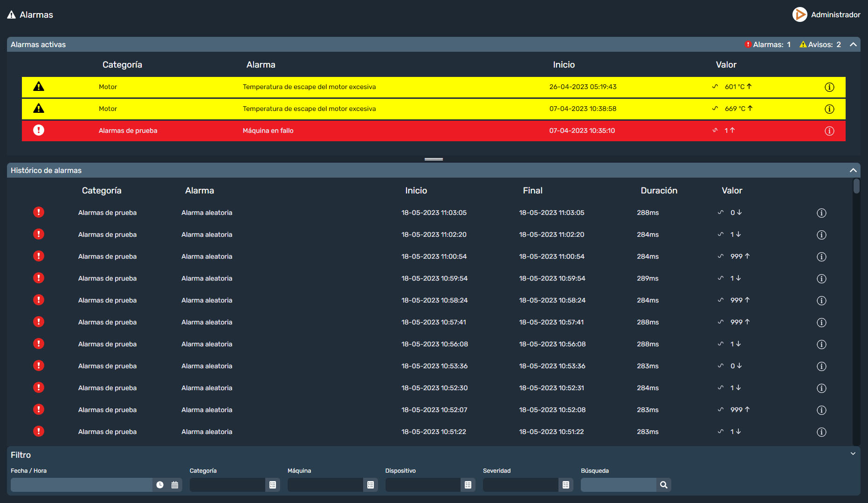Click the 669 °C value
The height and width of the screenshot is (503, 868).
(735, 109)
